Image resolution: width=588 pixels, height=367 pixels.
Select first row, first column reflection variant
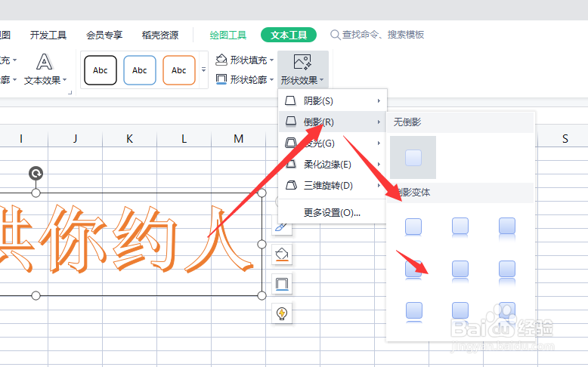coord(413,227)
